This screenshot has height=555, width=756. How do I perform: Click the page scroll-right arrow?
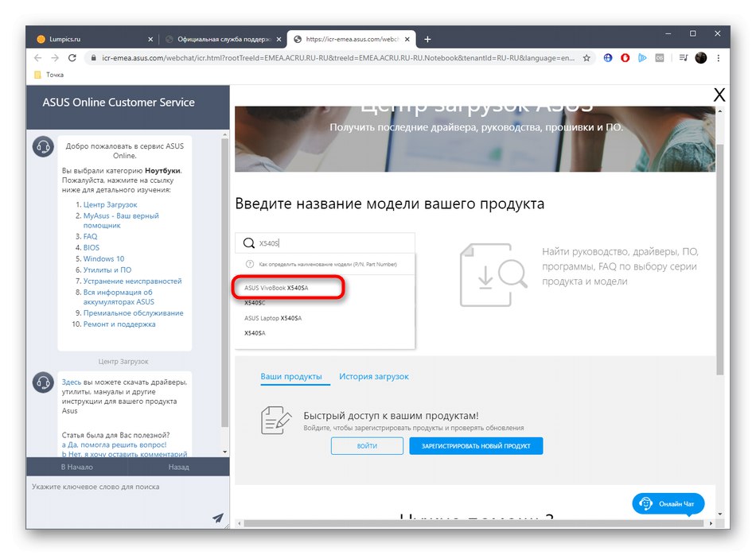[711, 523]
